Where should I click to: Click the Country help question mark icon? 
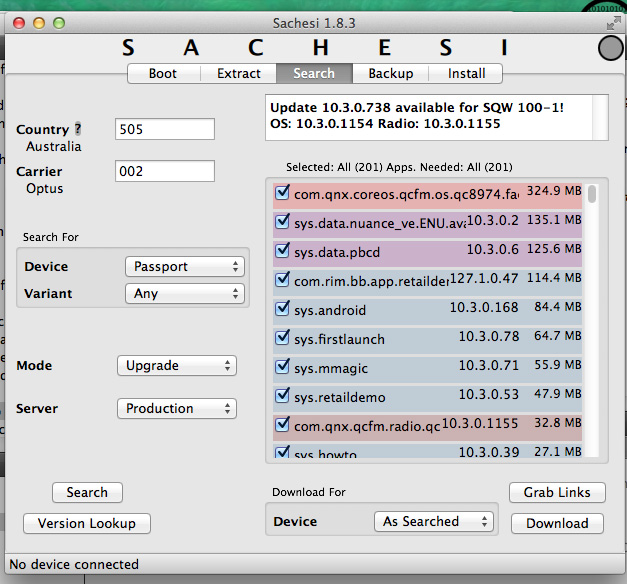tap(78, 129)
